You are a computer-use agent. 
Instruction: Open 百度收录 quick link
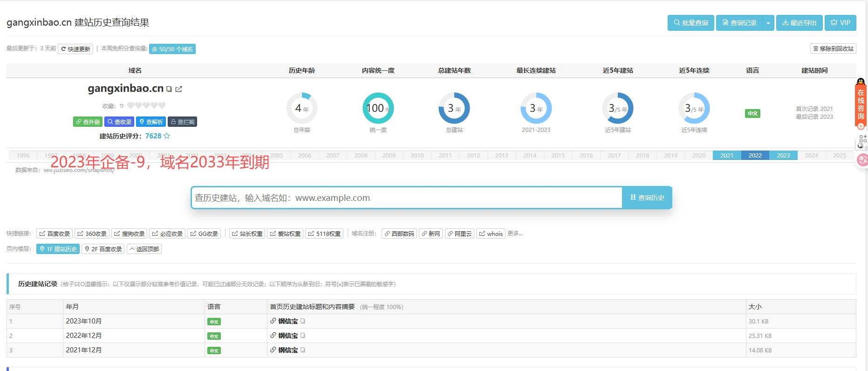point(55,234)
